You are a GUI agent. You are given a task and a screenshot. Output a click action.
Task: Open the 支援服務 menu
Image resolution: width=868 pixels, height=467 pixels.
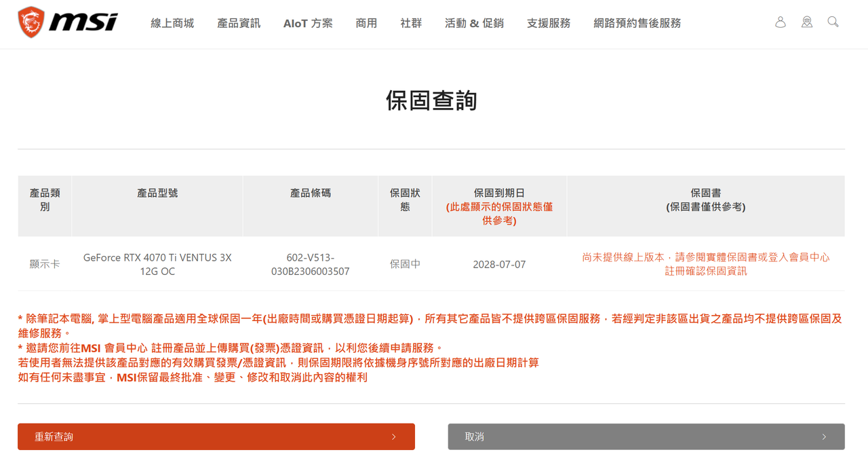[x=549, y=23]
